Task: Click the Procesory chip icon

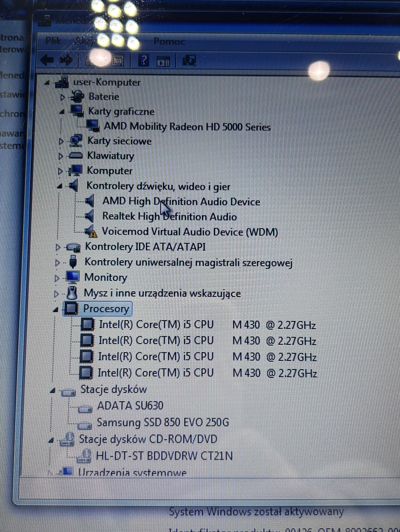Action: (71, 308)
